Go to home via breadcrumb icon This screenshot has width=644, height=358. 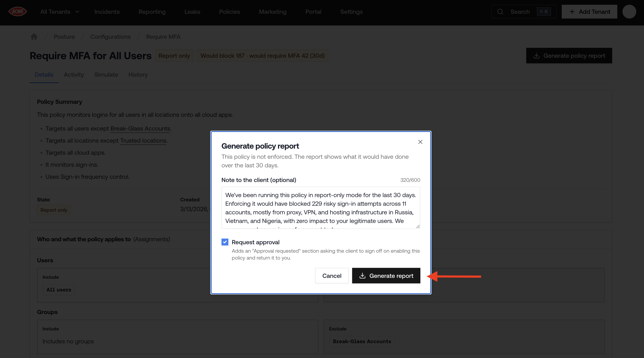pos(34,37)
